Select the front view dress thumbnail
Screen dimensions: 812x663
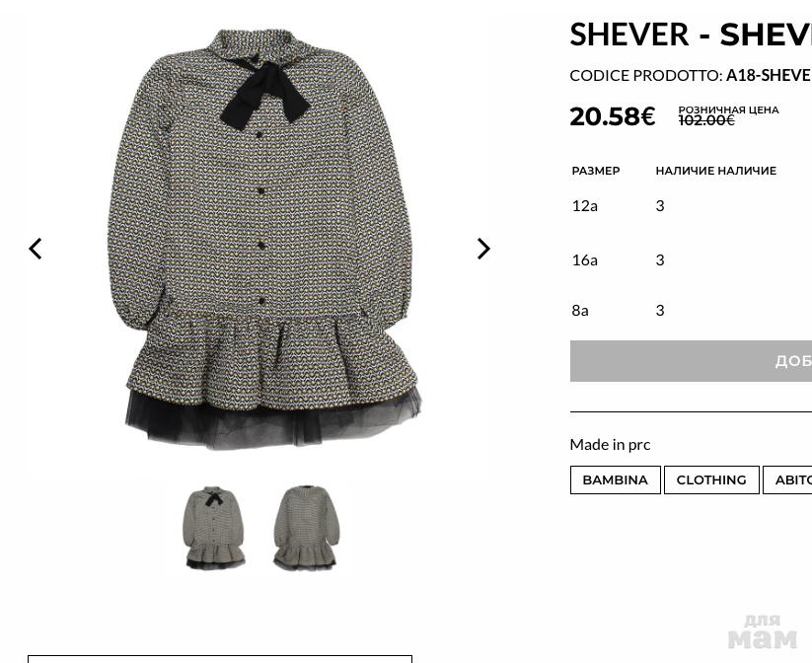(214, 528)
